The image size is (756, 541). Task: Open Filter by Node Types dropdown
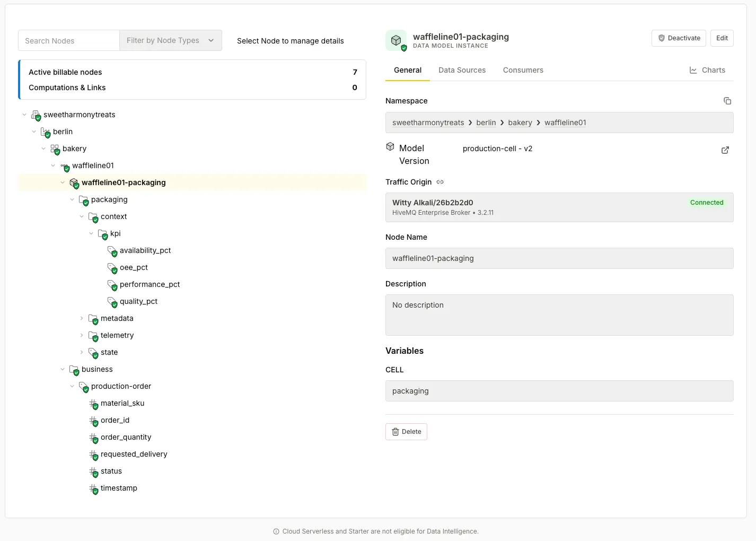171,40
